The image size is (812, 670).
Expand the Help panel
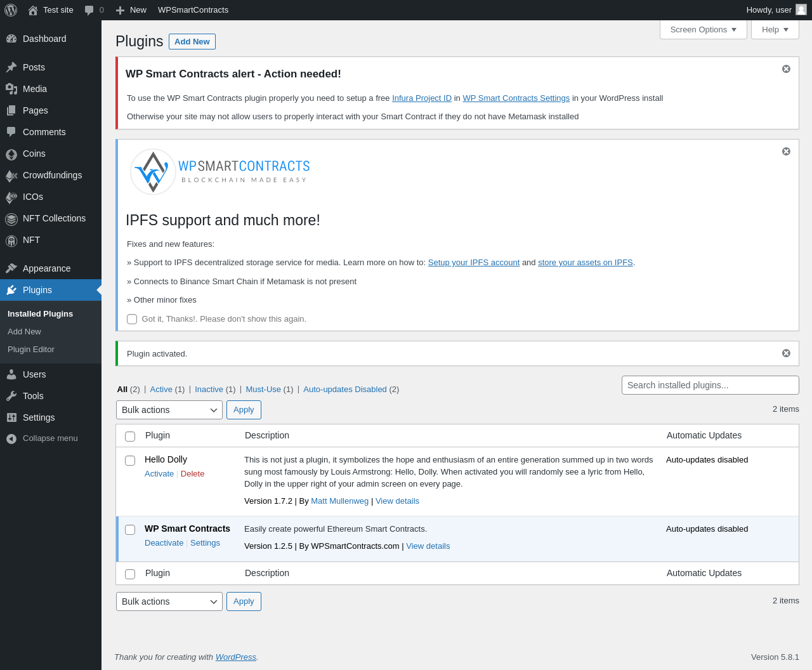pyautogui.click(x=775, y=29)
